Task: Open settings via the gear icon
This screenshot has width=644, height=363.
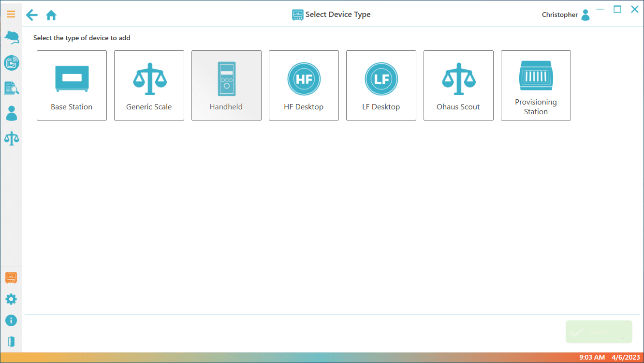Action: 11,299
